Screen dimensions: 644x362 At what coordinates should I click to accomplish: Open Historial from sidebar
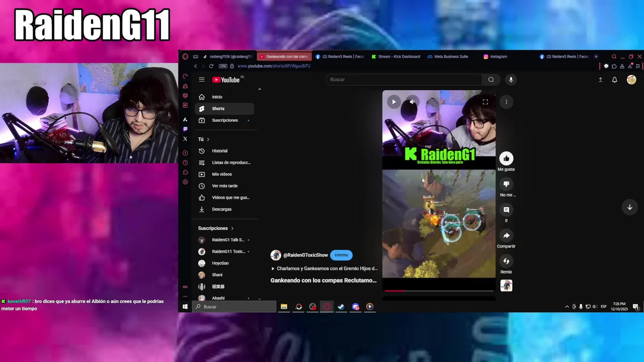[x=223, y=151]
